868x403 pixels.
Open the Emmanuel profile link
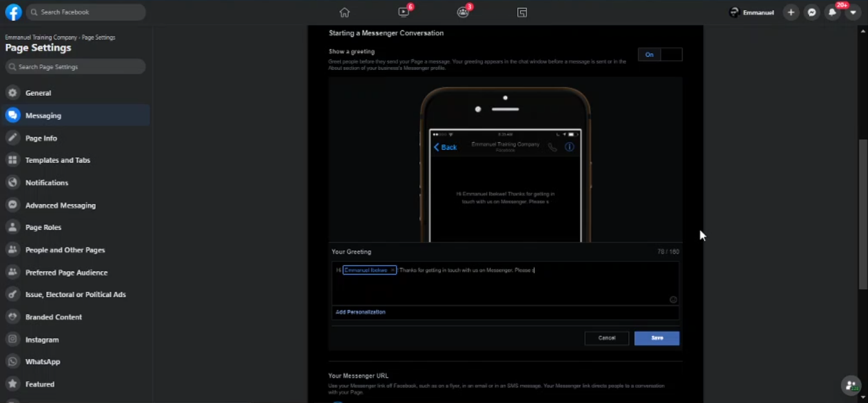[x=752, y=12]
